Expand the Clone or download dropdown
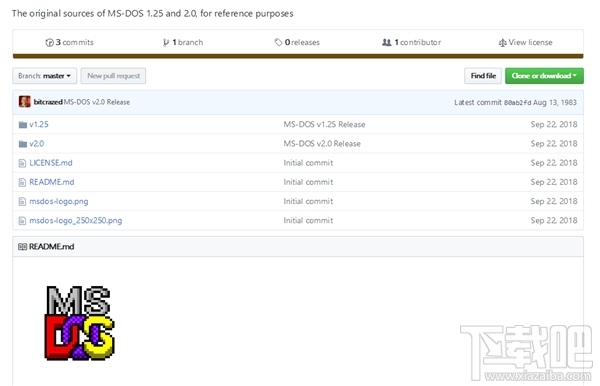This screenshot has width=600, height=386. (544, 76)
